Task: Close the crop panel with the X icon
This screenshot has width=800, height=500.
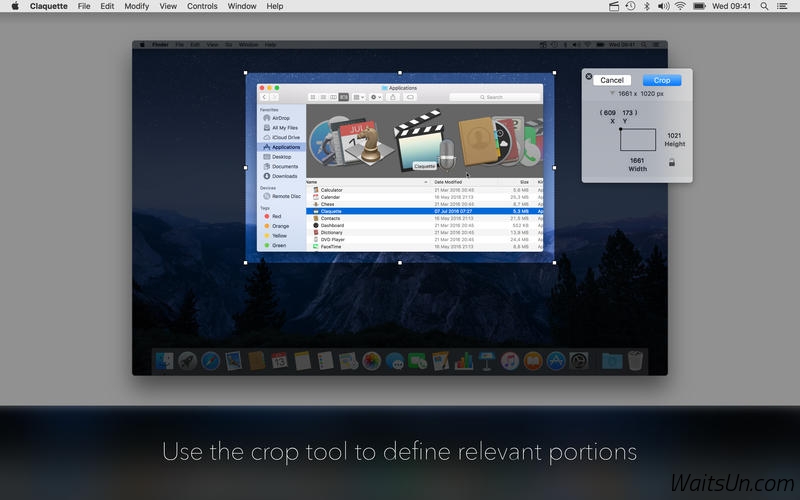Action: (x=588, y=76)
